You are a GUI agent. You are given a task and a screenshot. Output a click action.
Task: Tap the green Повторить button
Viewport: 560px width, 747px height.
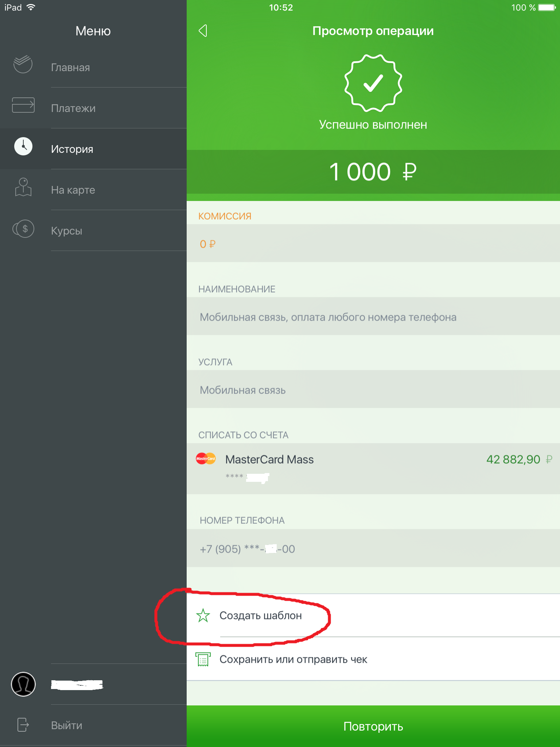373,726
